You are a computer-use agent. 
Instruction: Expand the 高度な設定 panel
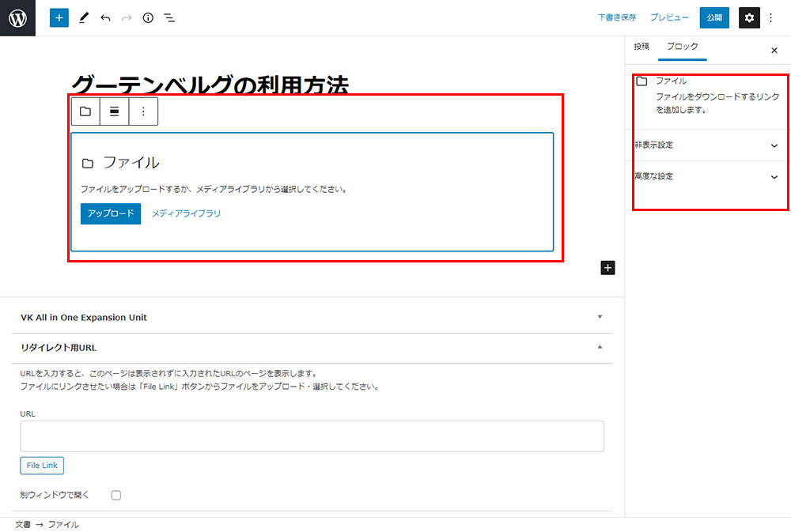pos(774,177)
